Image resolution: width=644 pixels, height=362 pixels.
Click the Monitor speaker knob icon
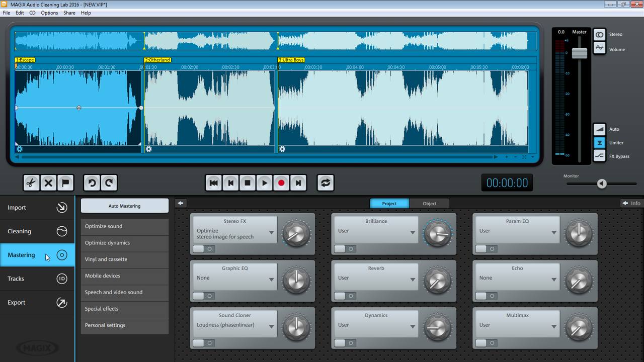point(602,184)
